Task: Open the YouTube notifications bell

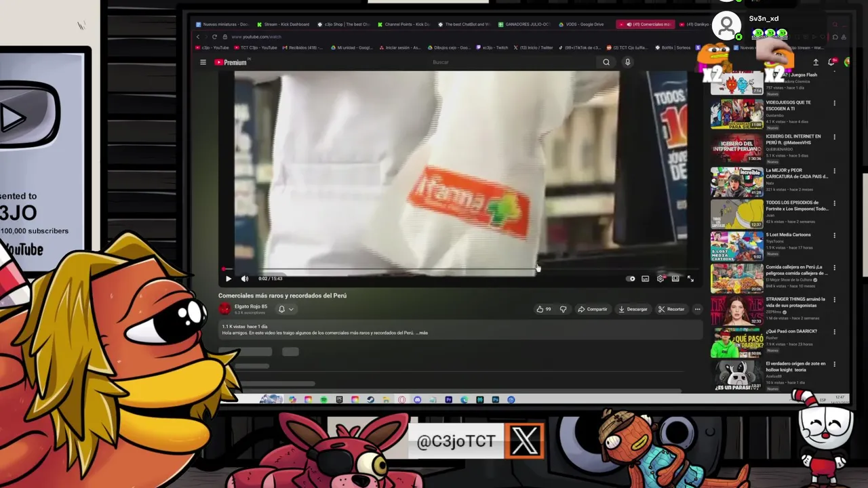Action: [832, 62]
